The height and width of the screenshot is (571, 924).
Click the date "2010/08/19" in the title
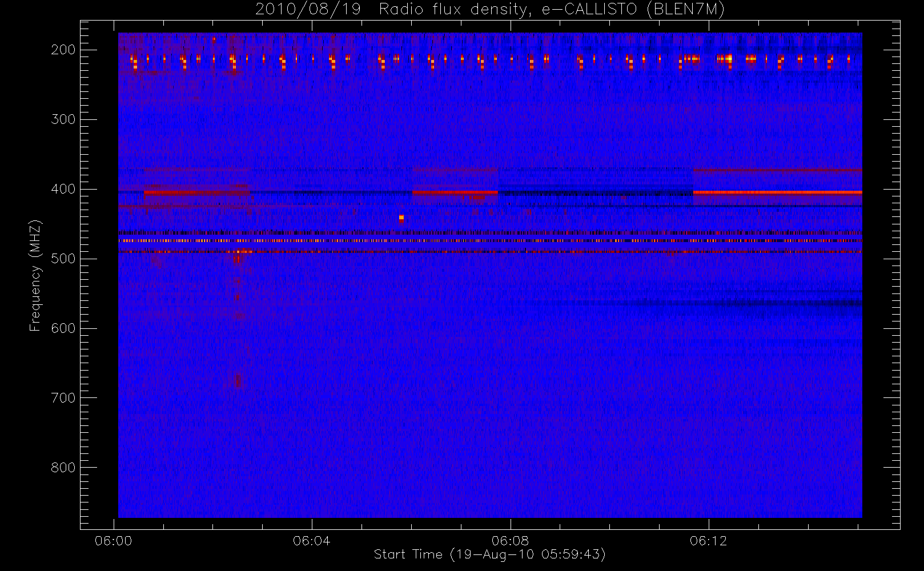(x=308, y=9)
